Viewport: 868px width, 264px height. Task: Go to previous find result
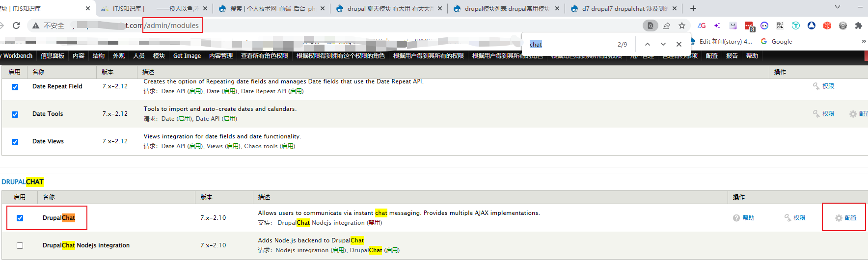point(648,44)
